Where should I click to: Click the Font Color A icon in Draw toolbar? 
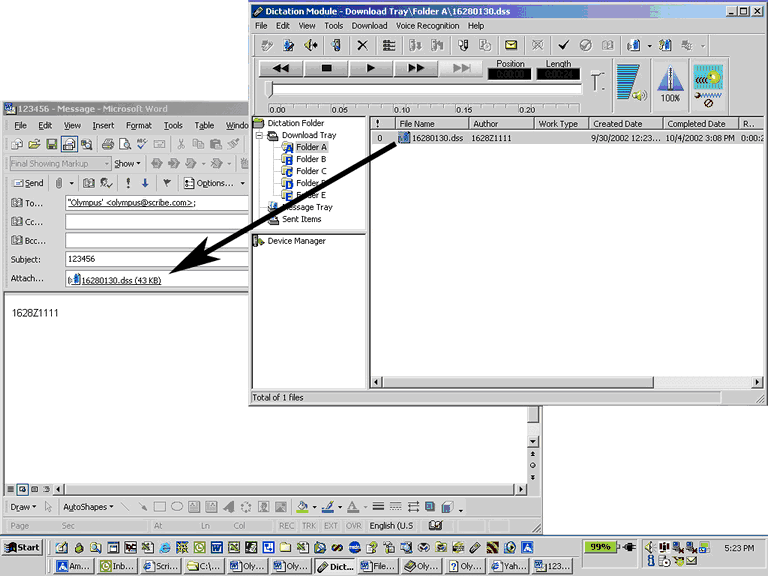click(x=353, y=507)
